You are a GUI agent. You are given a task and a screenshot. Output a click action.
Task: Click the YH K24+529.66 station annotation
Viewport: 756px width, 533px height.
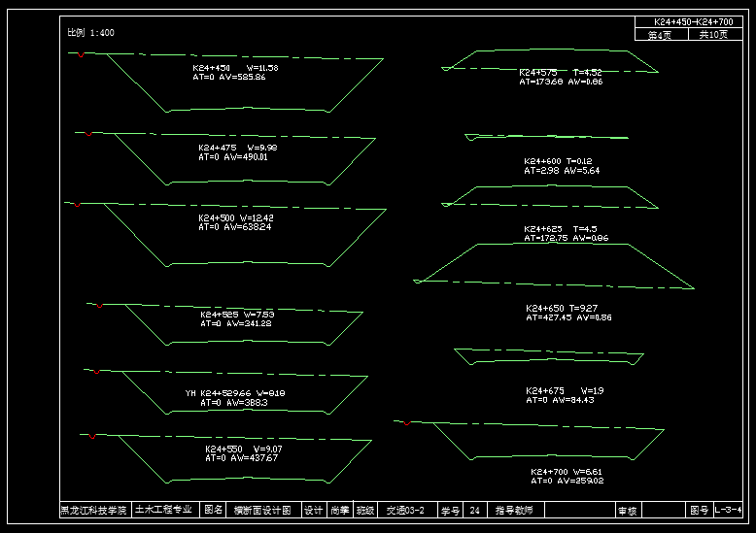pyautogui.click(x=234, y=393)
